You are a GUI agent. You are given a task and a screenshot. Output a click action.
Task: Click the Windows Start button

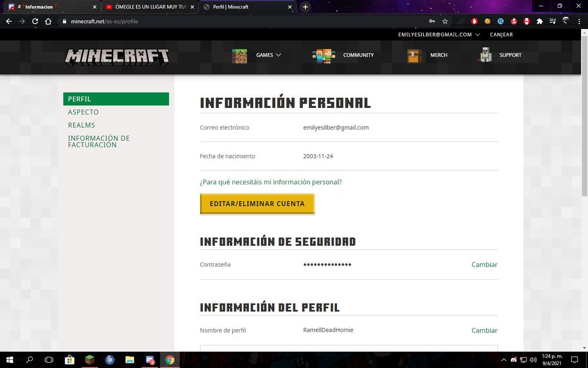(10, 360)
